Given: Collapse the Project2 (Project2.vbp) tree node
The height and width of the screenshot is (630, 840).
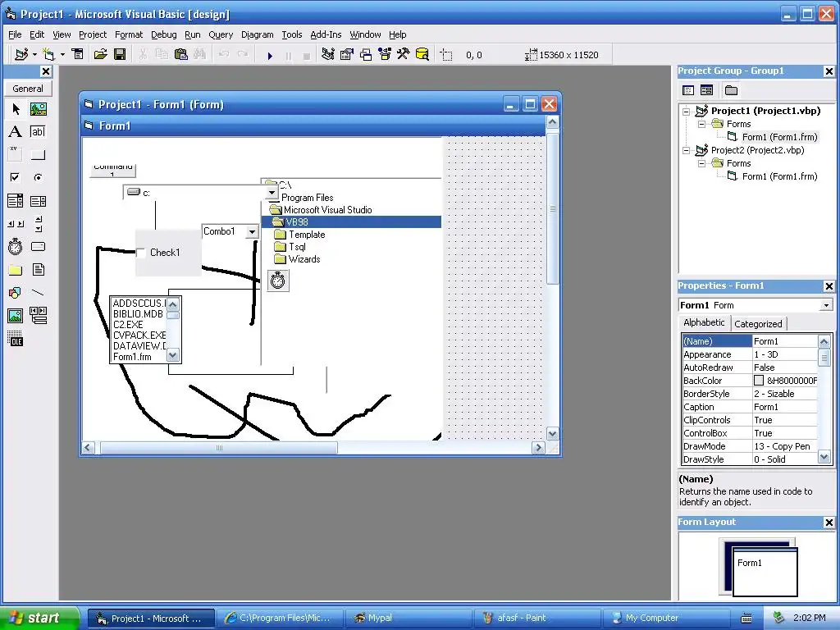Looking at the screenshot, I should 687,151.
